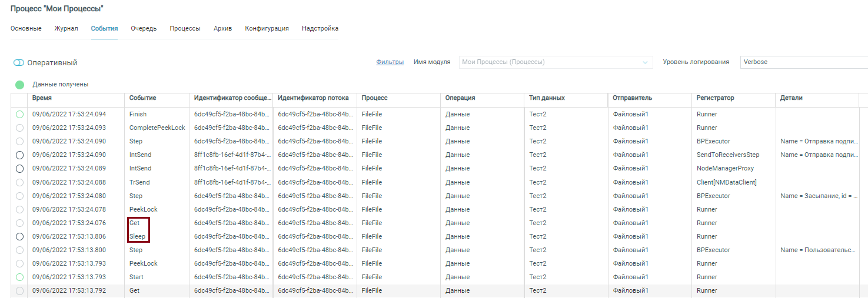Image resolution: width=868 pixels, height=298 pixels.
Task: Open the 'Фильтры' link
Action: (390, 62)
